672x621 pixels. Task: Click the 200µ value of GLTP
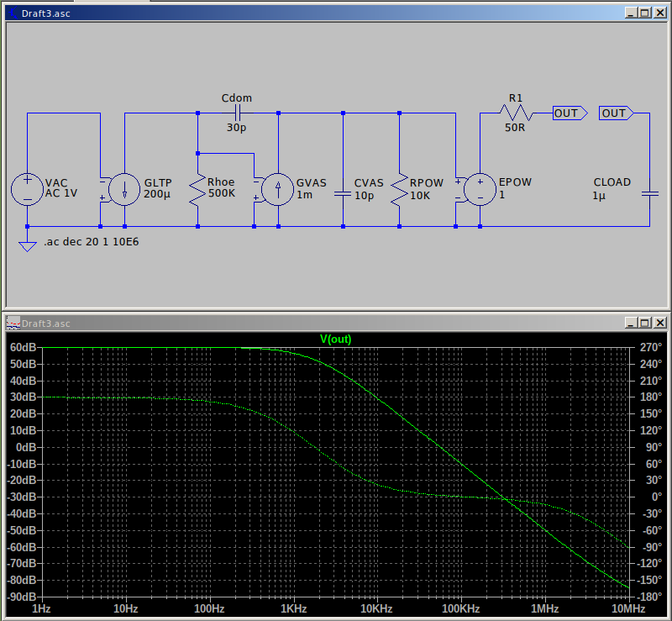[157, 194]
